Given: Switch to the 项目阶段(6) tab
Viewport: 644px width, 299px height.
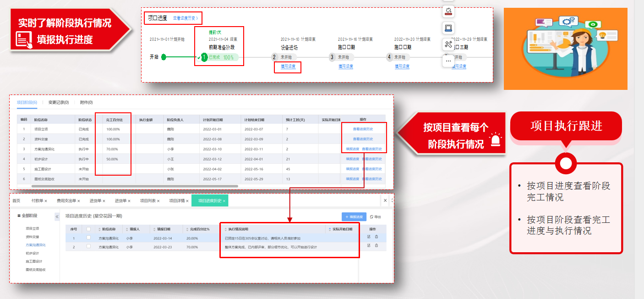Looking at the screenshot, I should (x=27, y=102).
